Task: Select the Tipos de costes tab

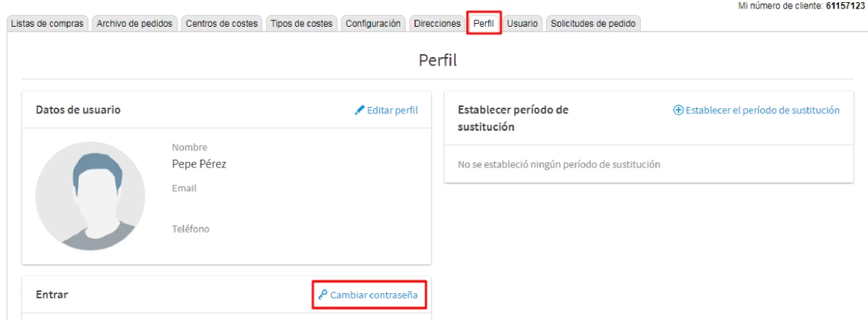Action: (301, 24)
